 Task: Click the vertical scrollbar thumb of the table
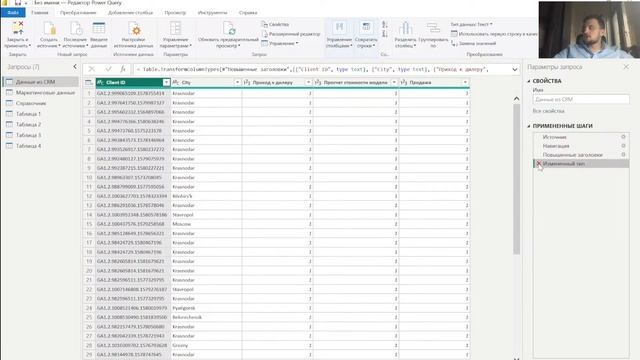(x=516, y=179)
